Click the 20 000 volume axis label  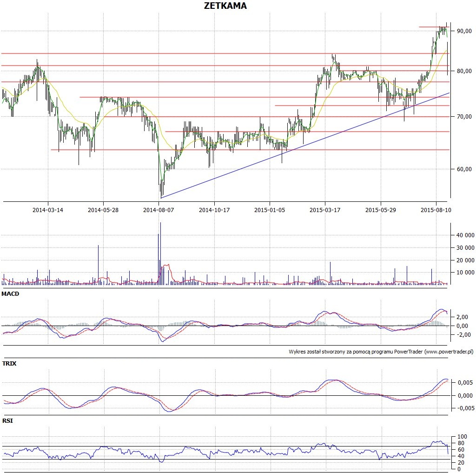(x=465, y=260)
